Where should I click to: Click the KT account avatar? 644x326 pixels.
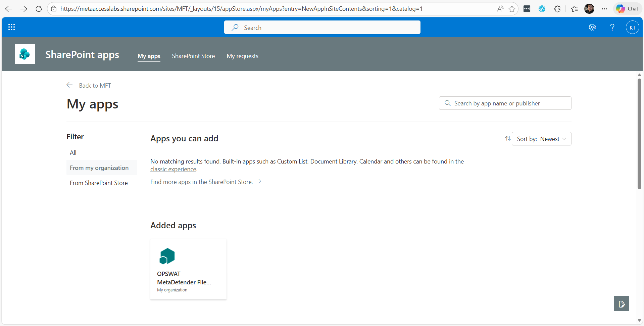(x=633, y=27)
